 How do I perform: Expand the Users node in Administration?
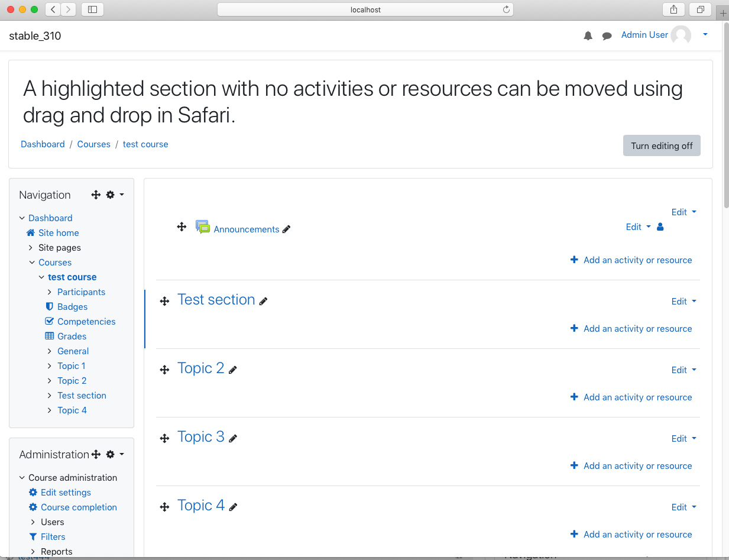[33, 522]
